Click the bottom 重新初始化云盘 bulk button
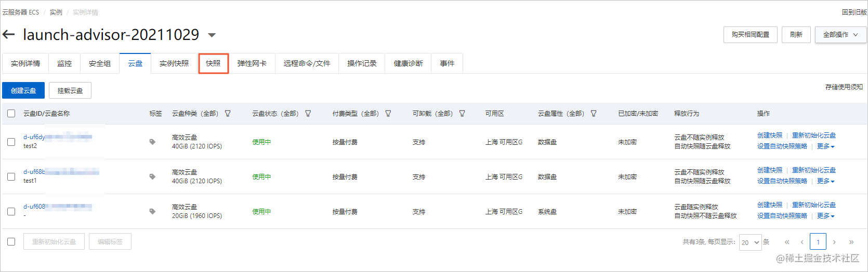 pyautogui.click(x=54, y=241)
